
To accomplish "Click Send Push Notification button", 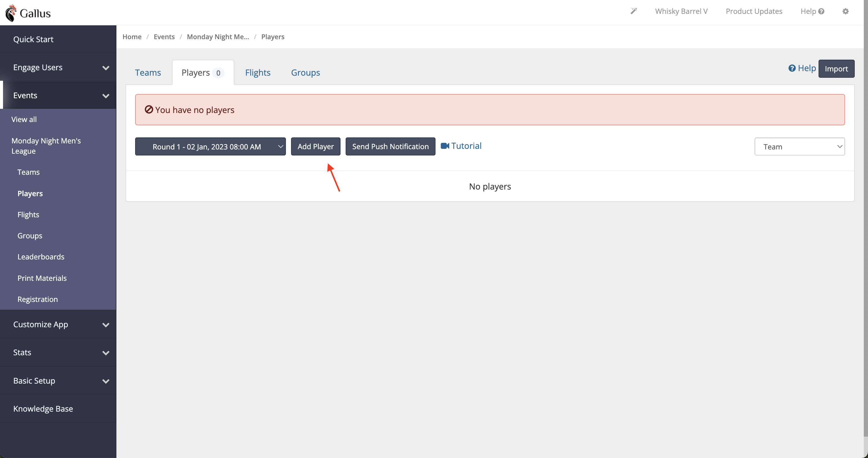I will click(x=390, y=146).
